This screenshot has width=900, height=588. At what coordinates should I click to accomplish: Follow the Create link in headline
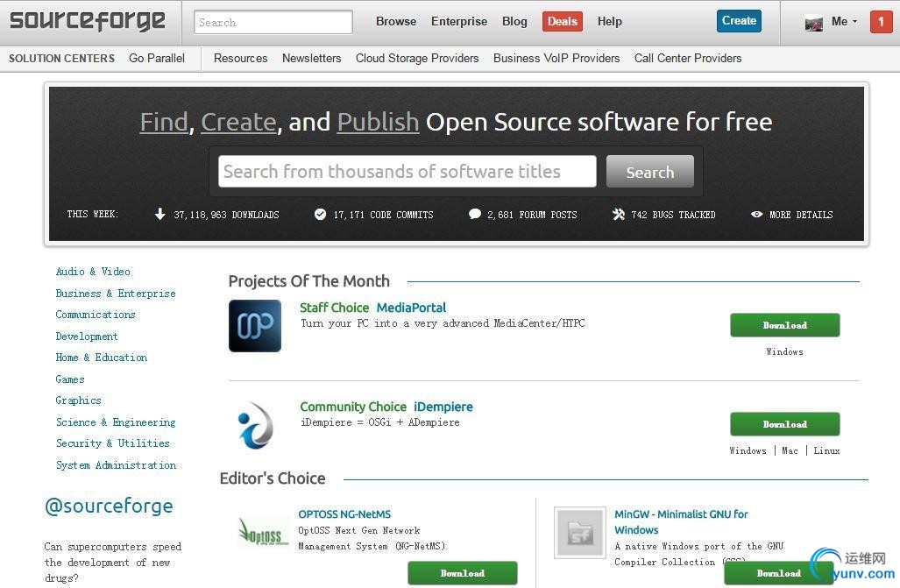tap(238, 122)
